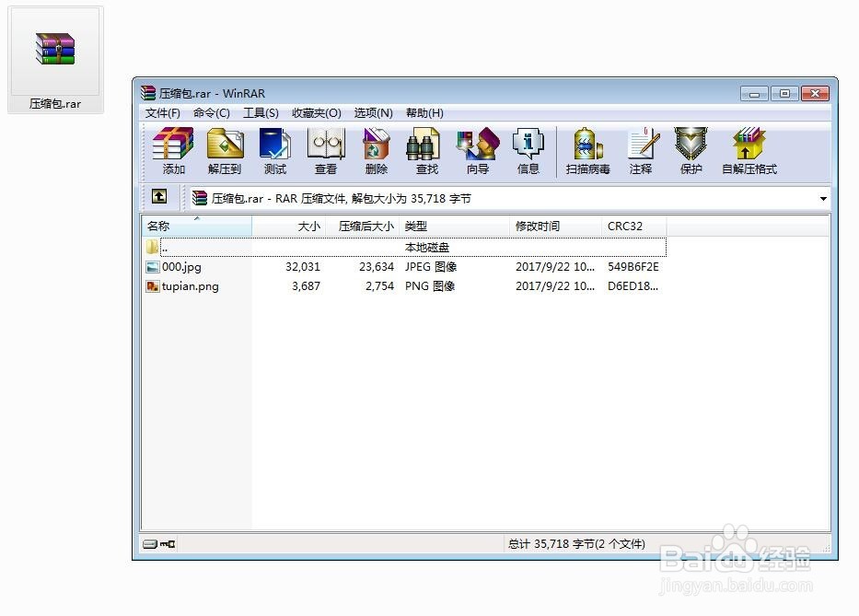
Task: Sort by 压缩后大小 column header
Action: point(362,226)
